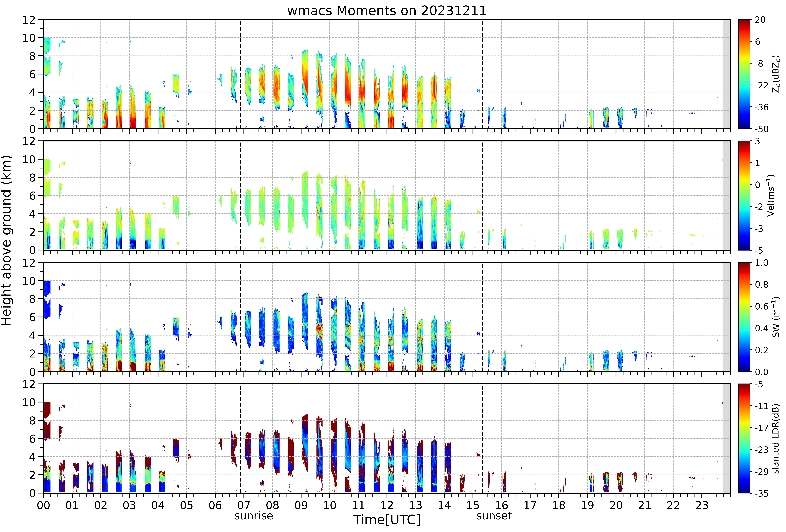Click the 10 km height tick in velocity panel
Image resolution: width=786 pixels, height=532 pixels.
(x=29, y=159)
